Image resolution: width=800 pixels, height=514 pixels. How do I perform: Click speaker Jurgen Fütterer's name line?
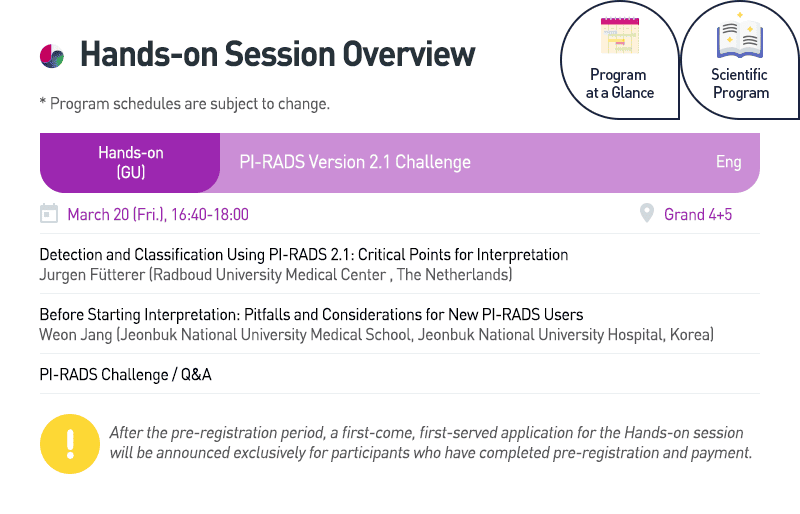pyautogui.click(x=275, y=274)
